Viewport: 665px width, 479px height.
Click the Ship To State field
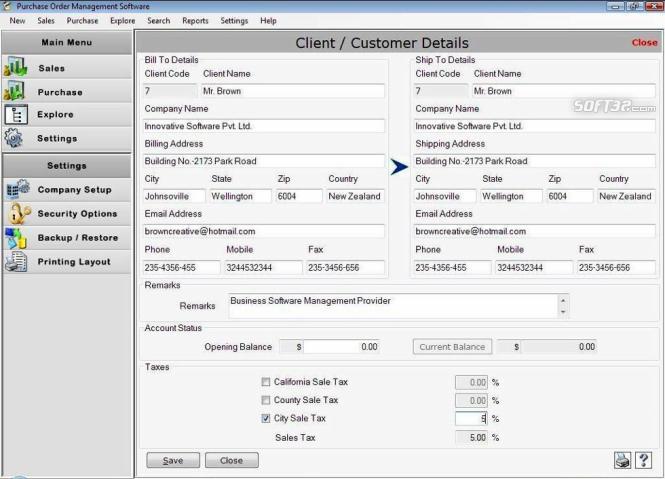tap(511, 196)
